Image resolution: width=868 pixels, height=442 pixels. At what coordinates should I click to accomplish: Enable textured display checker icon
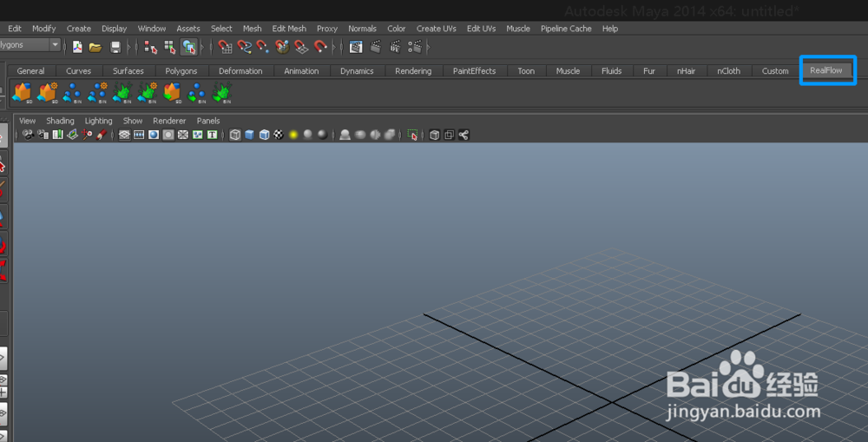pos(279,135)
